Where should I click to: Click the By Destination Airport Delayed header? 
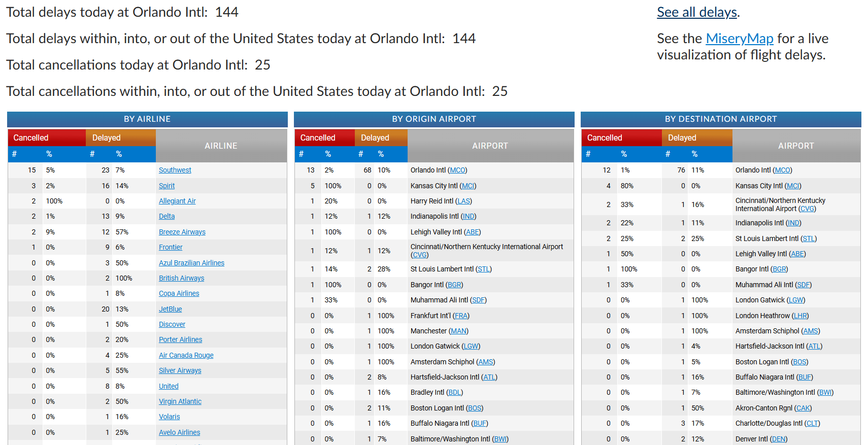(x=682, y=138)
